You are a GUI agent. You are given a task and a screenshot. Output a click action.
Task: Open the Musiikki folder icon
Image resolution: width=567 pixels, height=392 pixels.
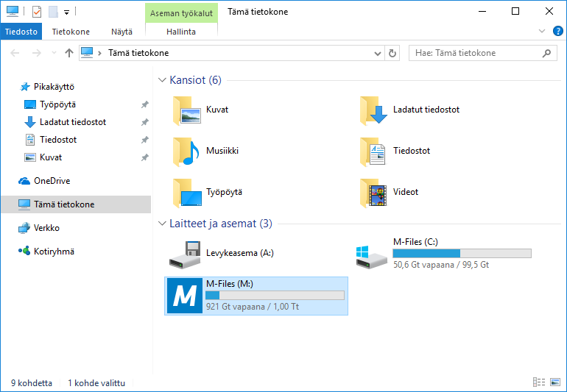[186, 151]
